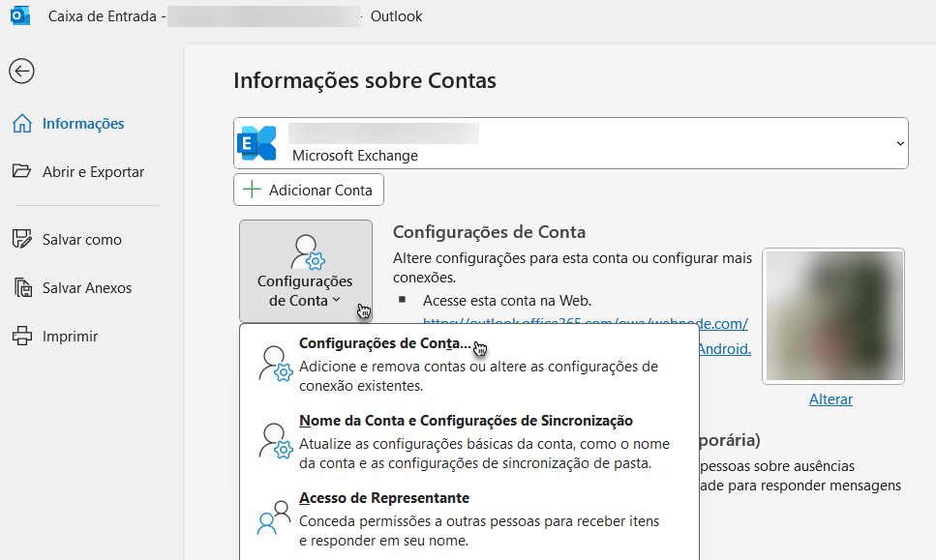936x560 pixels.
Task: Click the Informações home icon
Action: (22, 124)
